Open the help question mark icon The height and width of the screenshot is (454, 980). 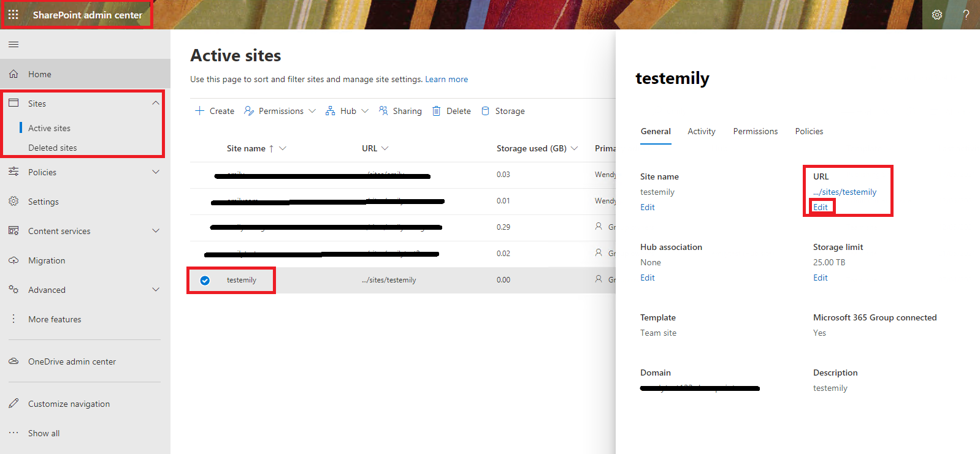966,15
